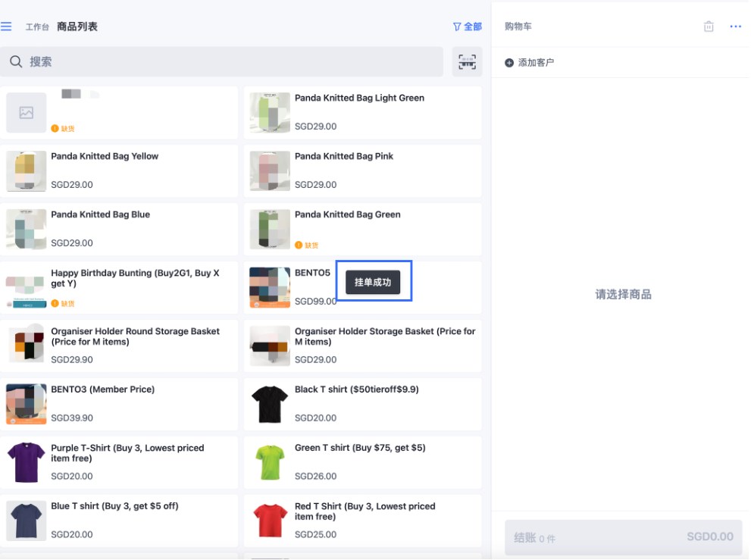
Task: Click the blue T-shirt image
Action: pos(27,521)
